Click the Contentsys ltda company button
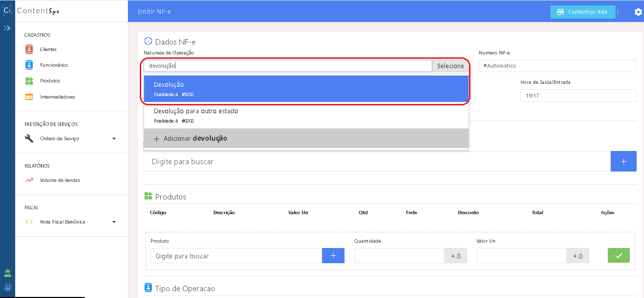Screen dimensions: 644x298 (x=582, y=12)
